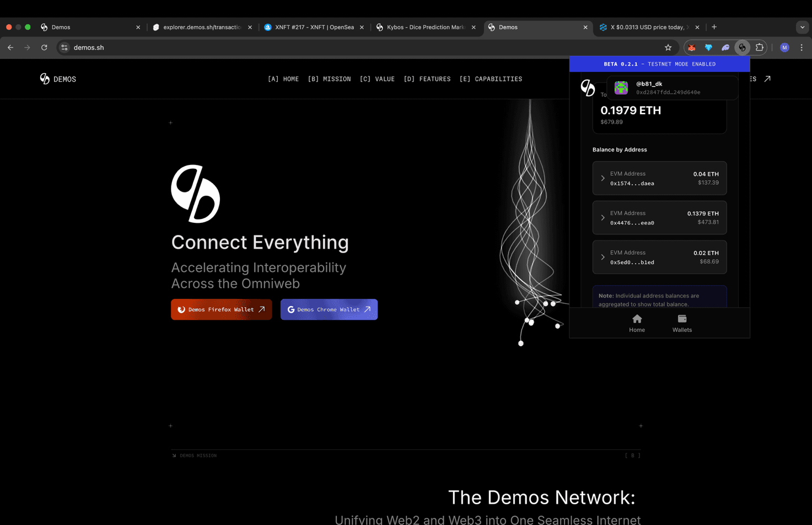Expand the EVM Address 0x1574...daea entry
812x525 pixels.
(x=659, y=178)
